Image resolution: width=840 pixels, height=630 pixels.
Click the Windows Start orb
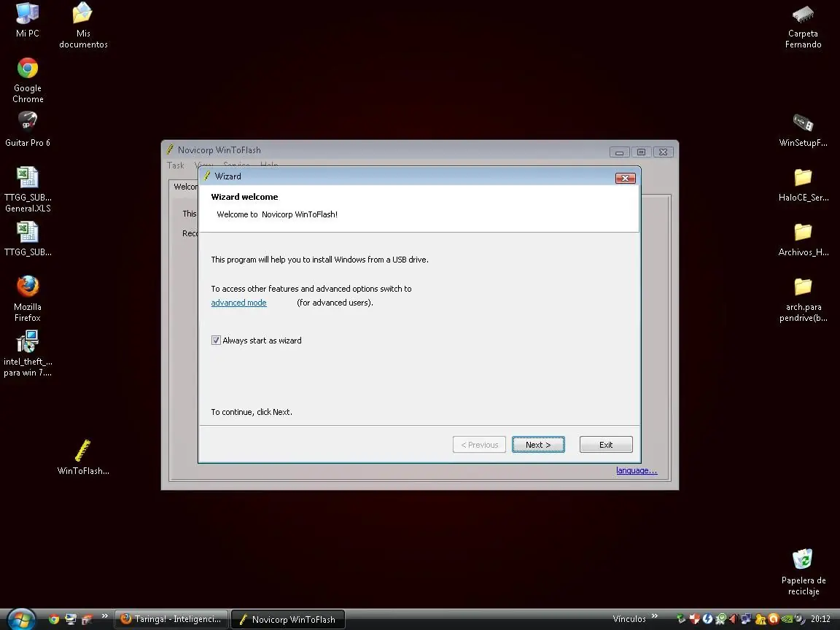point(21,619)
